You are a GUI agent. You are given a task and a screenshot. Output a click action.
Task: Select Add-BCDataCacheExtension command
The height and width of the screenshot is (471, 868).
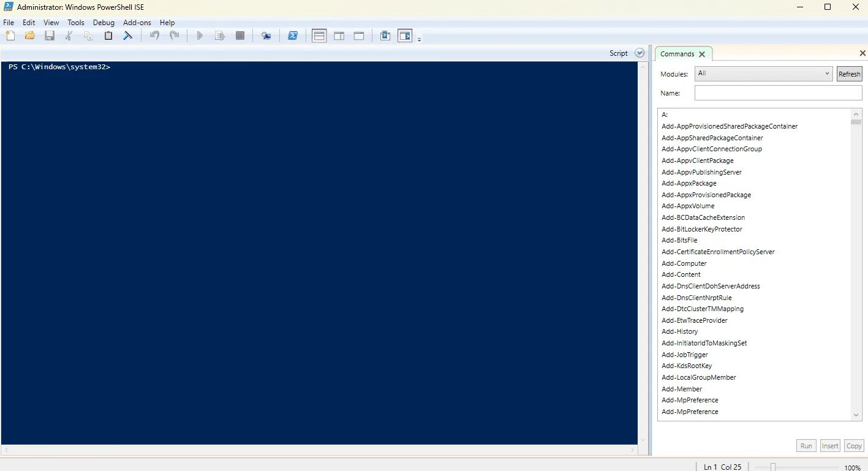(703, 217)
